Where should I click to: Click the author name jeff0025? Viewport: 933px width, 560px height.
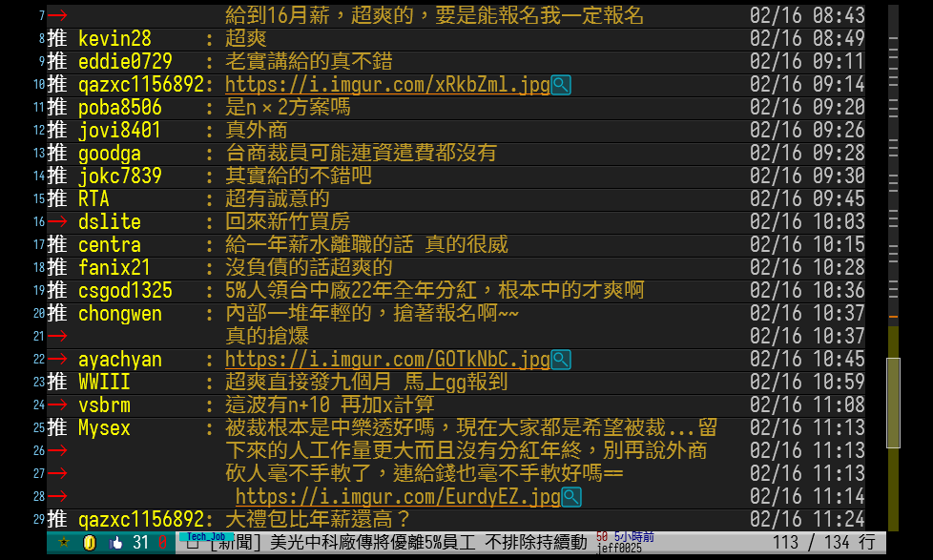(x=619, y=550)
